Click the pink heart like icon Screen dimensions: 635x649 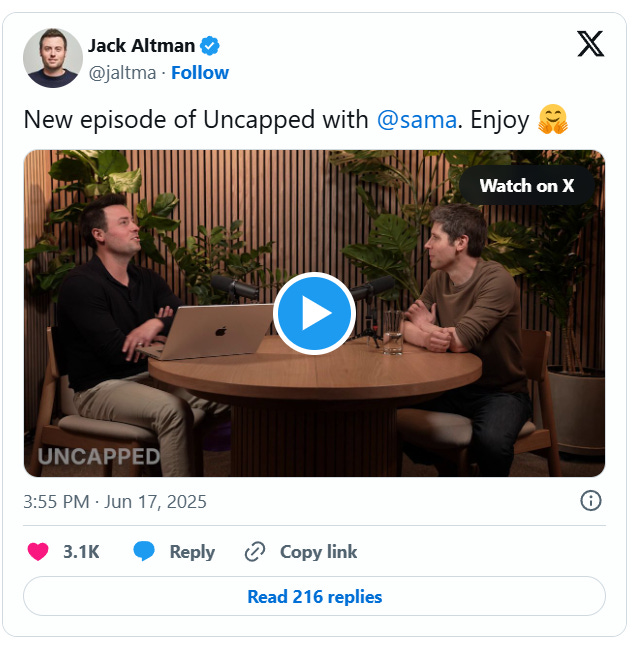[38, 551]
